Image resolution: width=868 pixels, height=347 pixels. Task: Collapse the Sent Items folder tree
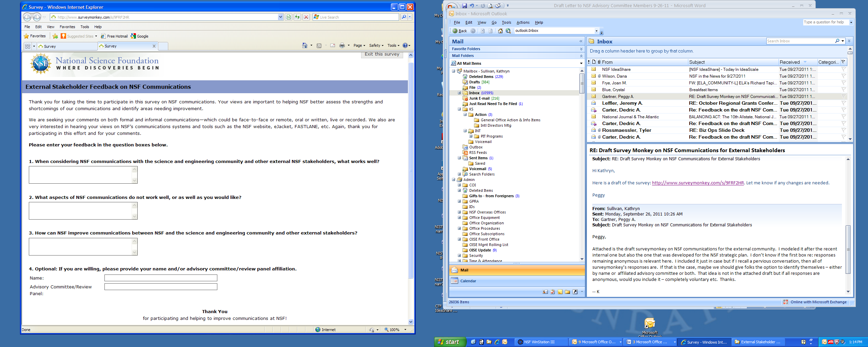459,158
